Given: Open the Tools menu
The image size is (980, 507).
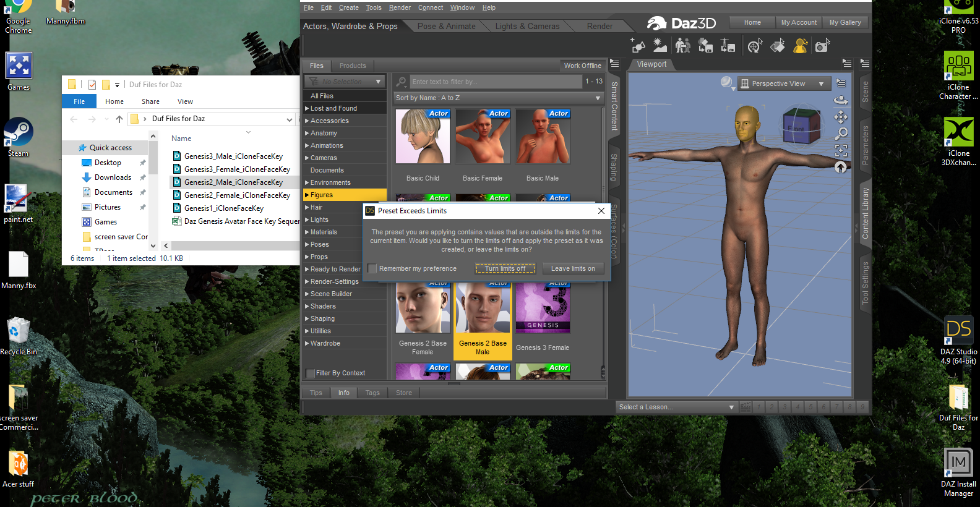Looking at the screenshot, I should tap(374, 7).
